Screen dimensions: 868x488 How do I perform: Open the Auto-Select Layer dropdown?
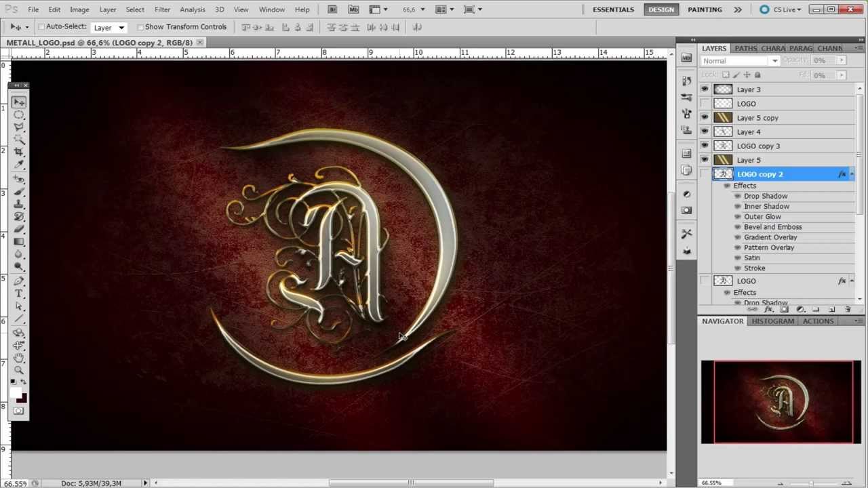109,27
